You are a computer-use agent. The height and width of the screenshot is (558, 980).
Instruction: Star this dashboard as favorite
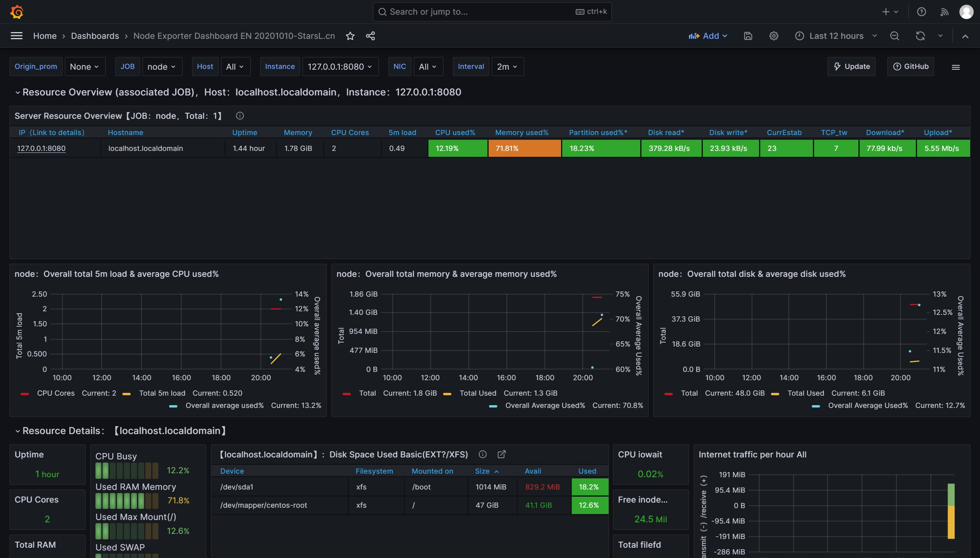pos(350,36)
